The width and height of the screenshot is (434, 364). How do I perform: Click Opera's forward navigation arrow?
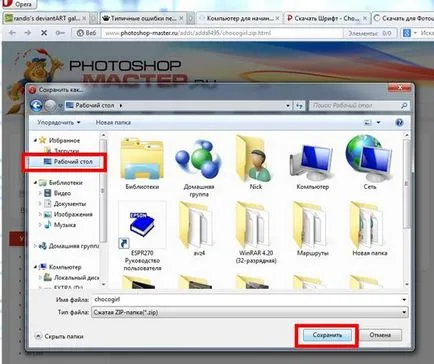[x=28, y=33]
